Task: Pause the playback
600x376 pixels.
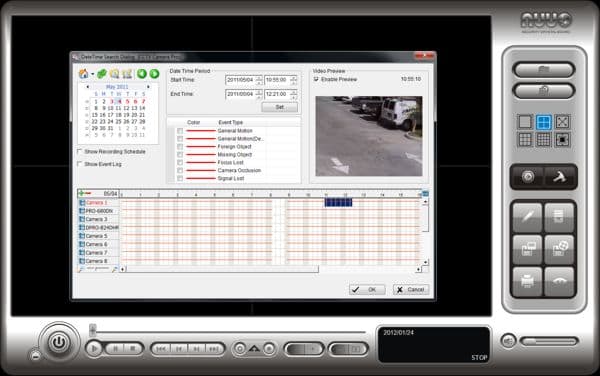Action: [x=115, y=348]
